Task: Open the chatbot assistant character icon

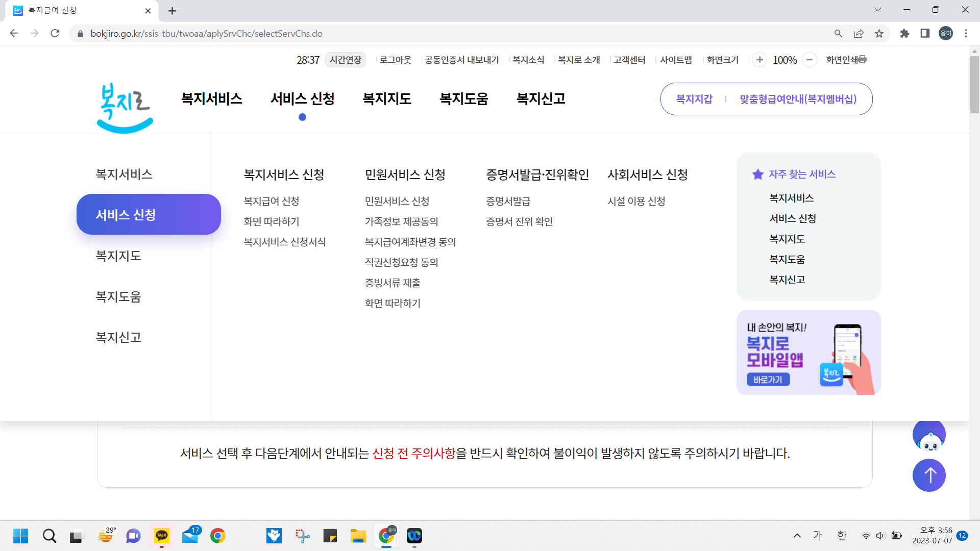Action: 929,435
